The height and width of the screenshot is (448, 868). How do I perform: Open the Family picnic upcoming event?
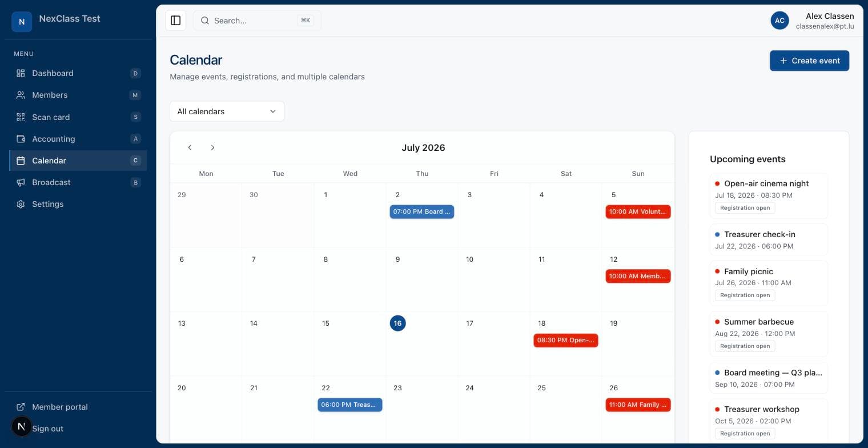tap(769, 283)
